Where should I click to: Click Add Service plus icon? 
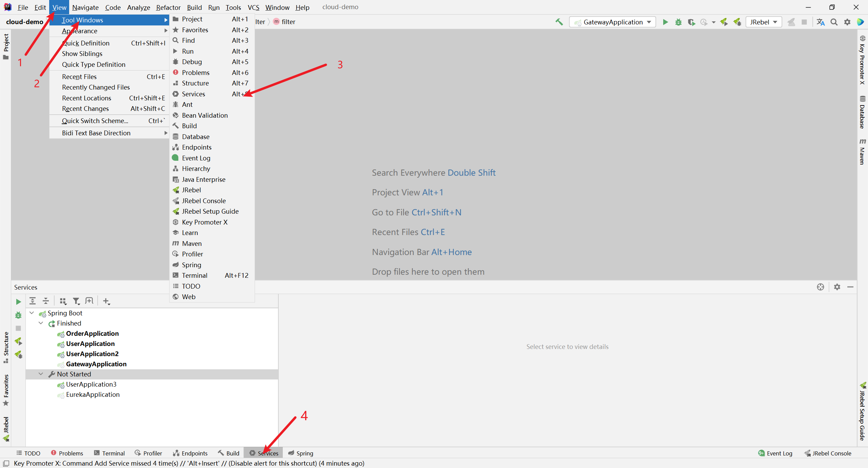(x=106, y=301)
